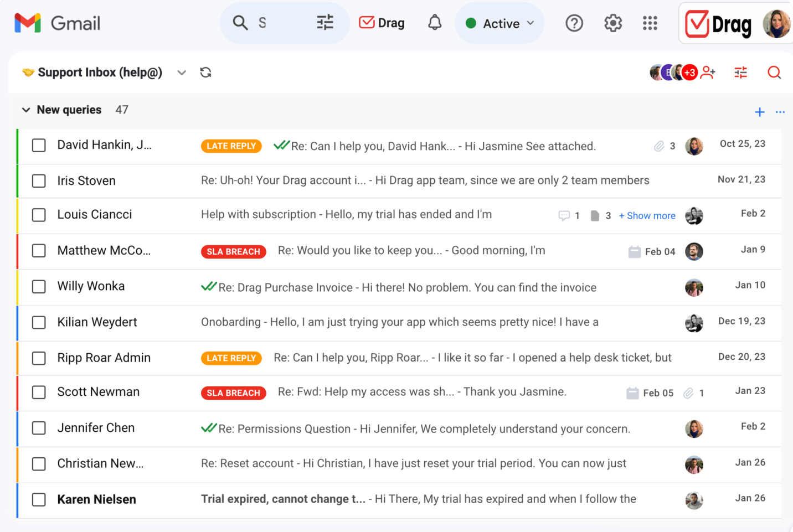The height and width of the screenshot is (532, 793).
Task: Open Gmail settings gear
Action: coord(613,23)
